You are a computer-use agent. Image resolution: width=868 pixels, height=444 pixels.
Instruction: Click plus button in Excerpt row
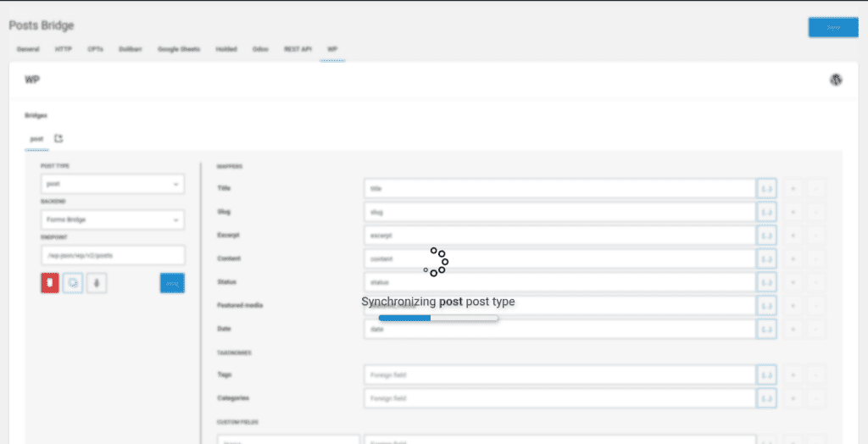click(x=793, y=236)
